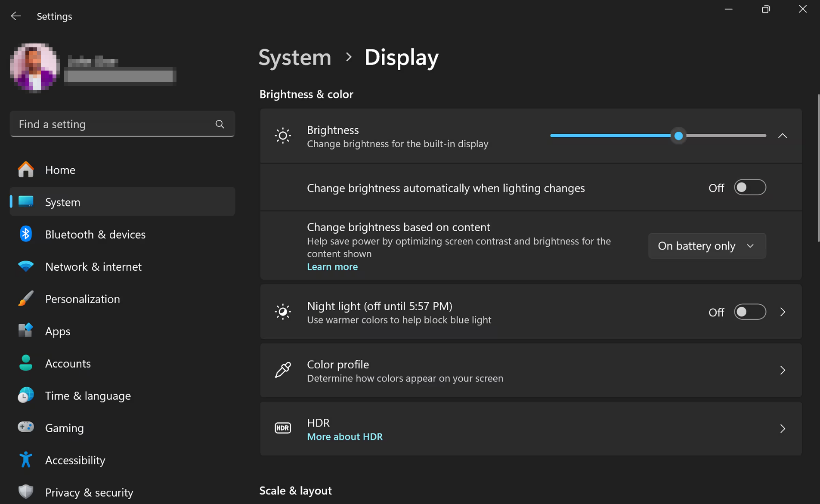
Task: Open 'Learn more' about content brightness
Action: point(332,267)
